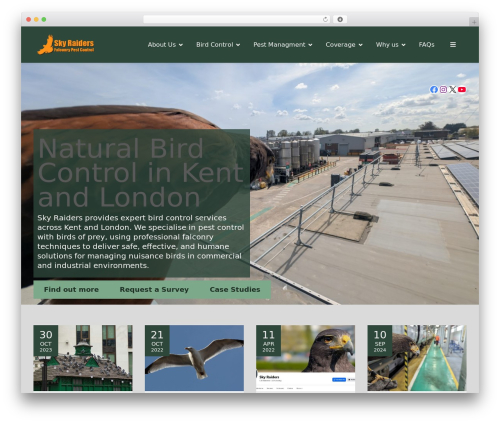The image size is (500, 423).
Task: Open the Pest Managment menu item
Action: 279,45
